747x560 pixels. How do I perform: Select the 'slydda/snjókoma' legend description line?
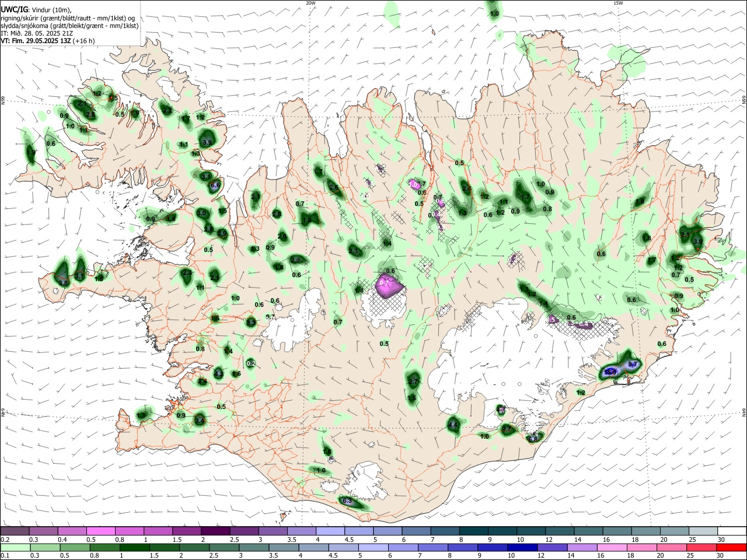click(69, 26)
